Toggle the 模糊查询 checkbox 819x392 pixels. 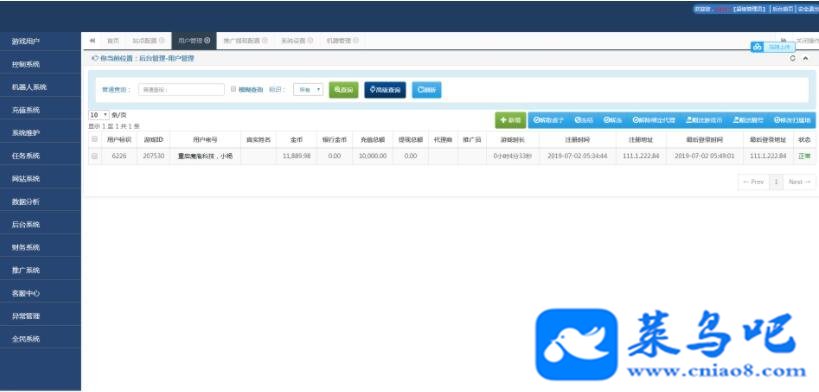click(x=233, y=89)
